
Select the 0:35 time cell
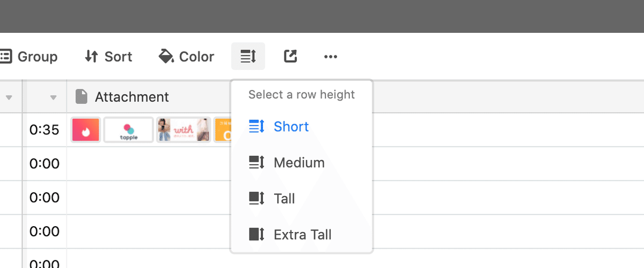pyautogui.click(x=45, y=130)
